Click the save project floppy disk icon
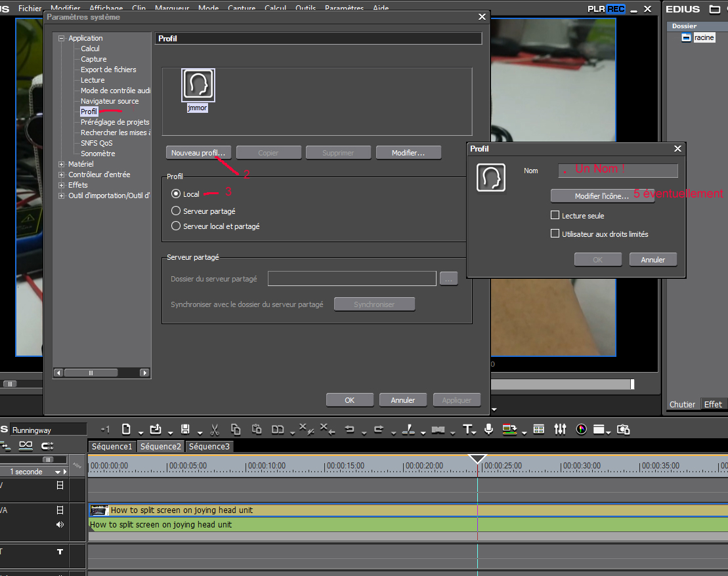 coord(185,430)
